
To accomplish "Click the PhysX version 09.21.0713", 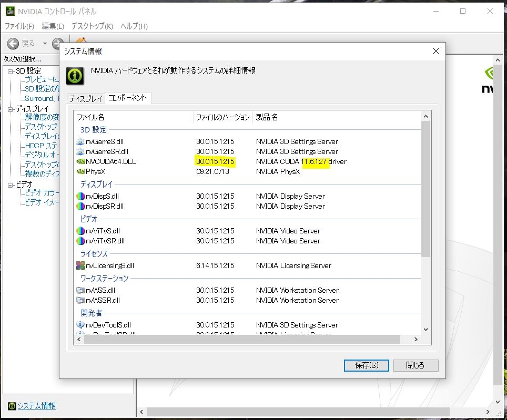I will pos(212,171).
